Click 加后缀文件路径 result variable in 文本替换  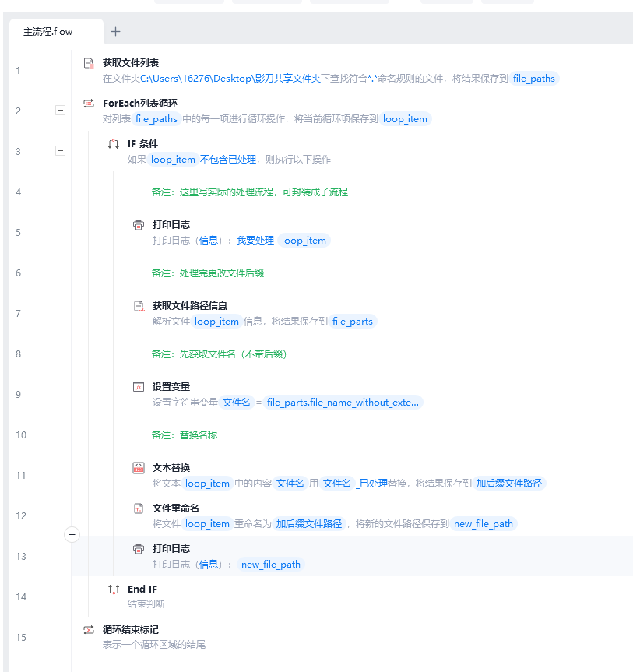[508, 484]
